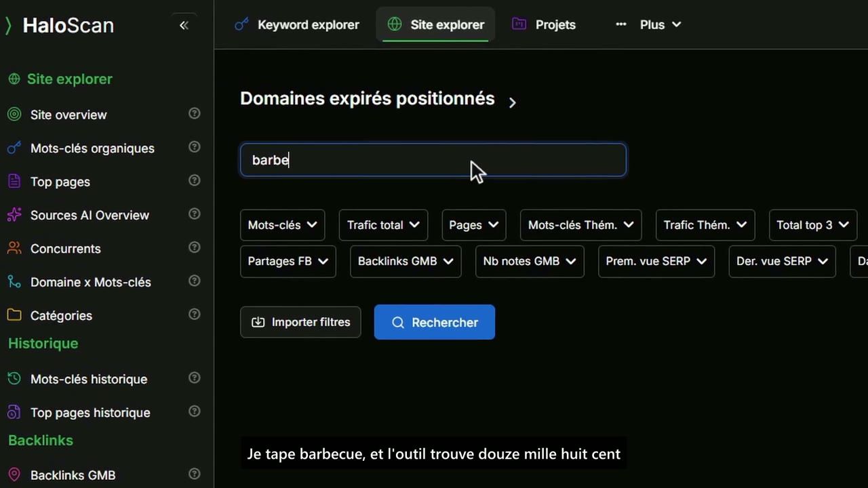
Task: Go to Sources AI Overview page
Action: point(90,215)
